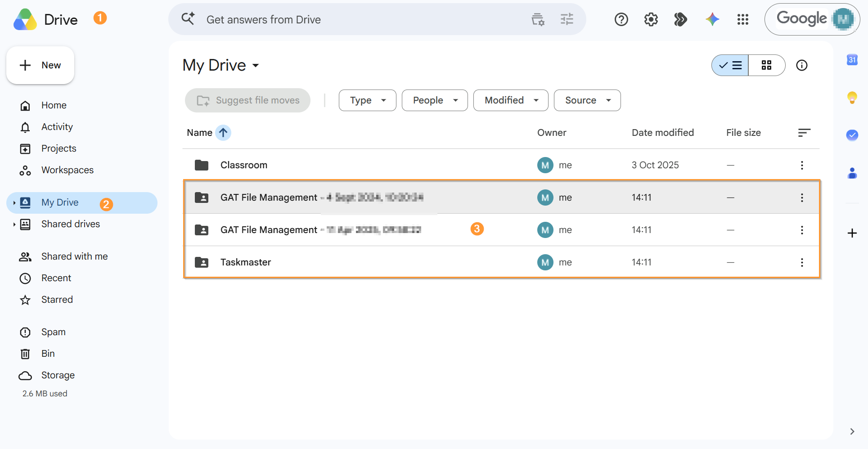
Task: Click the owner avatar in the Classroom row
Action: click(545, 165)
